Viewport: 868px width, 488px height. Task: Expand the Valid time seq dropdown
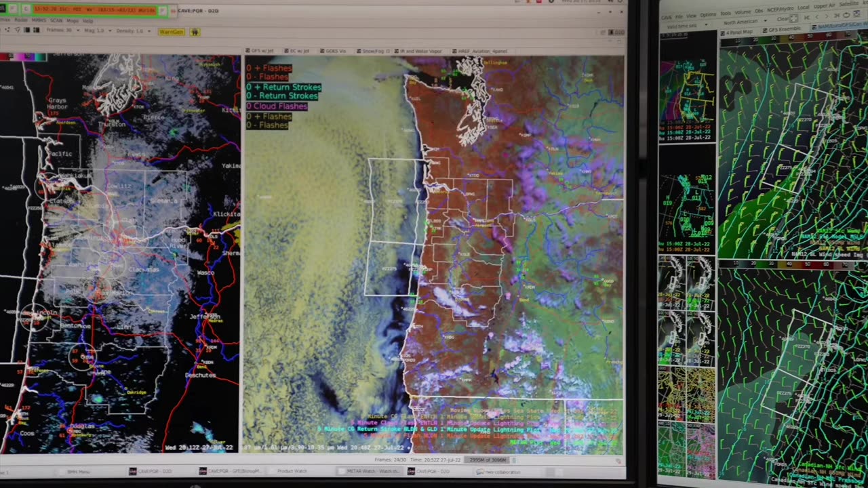[687, 26]
